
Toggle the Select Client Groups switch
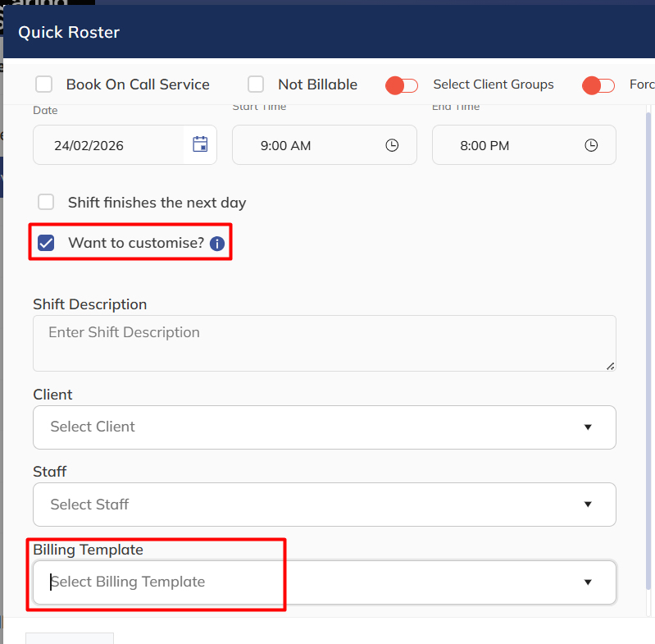pyautogui.click(x=402, y=84)
